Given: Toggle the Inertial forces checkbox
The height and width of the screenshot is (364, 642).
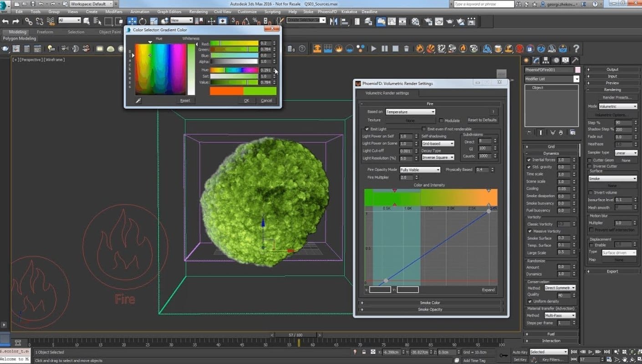Looking at the screenshot, I should point(529,160).
